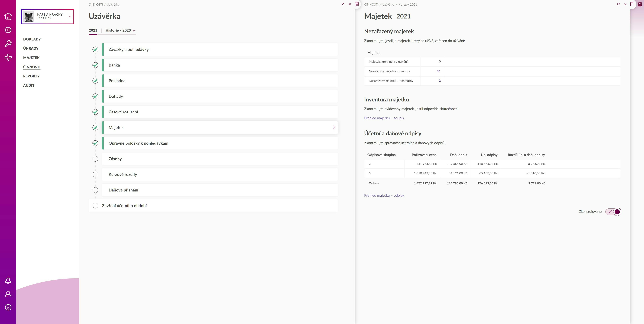Mark the Zásoby step circle
The height and width of the screenshot is (324, 644).
[95, 159]
